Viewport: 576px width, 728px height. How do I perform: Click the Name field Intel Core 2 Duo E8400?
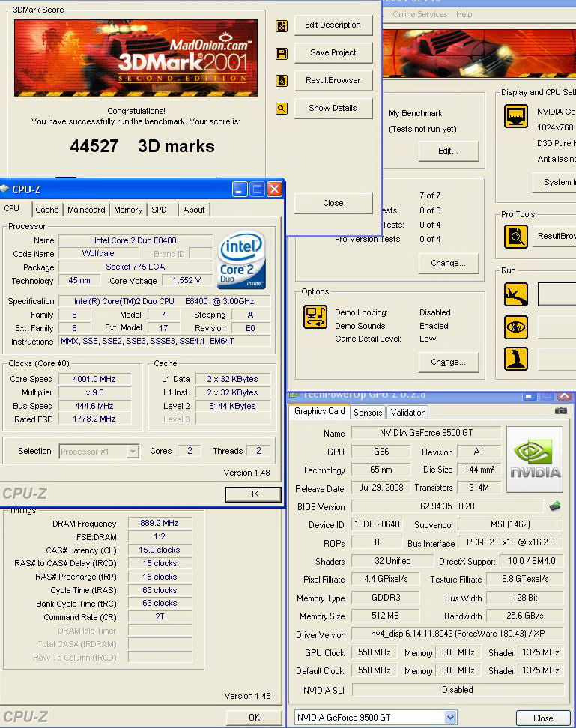[x=135, y=240]
